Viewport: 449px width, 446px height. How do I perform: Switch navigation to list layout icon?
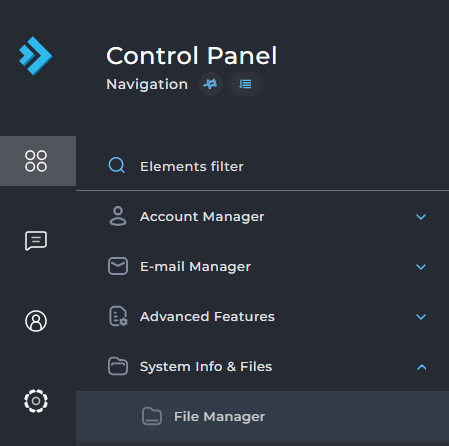coord(245,84)
